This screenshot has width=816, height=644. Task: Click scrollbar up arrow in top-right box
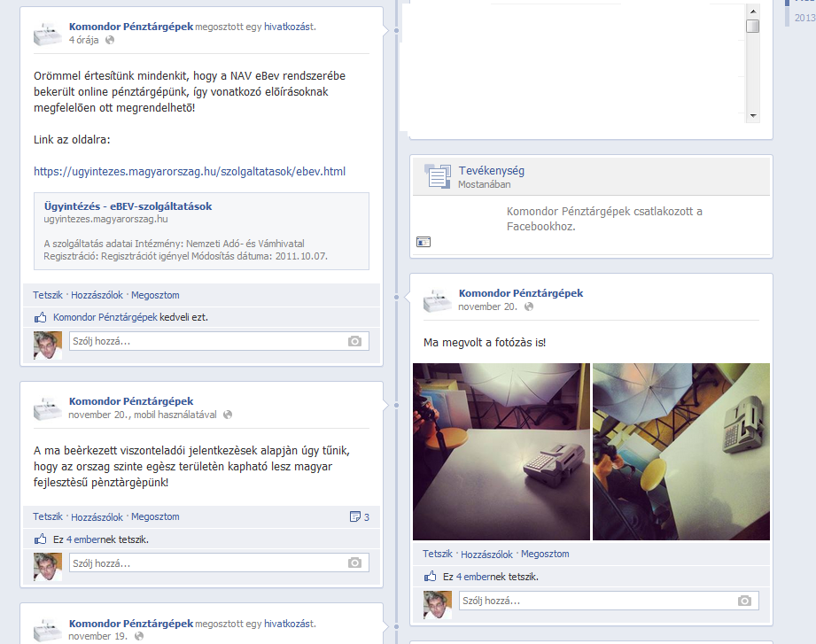pyautogui.click(x=752, y=11)
